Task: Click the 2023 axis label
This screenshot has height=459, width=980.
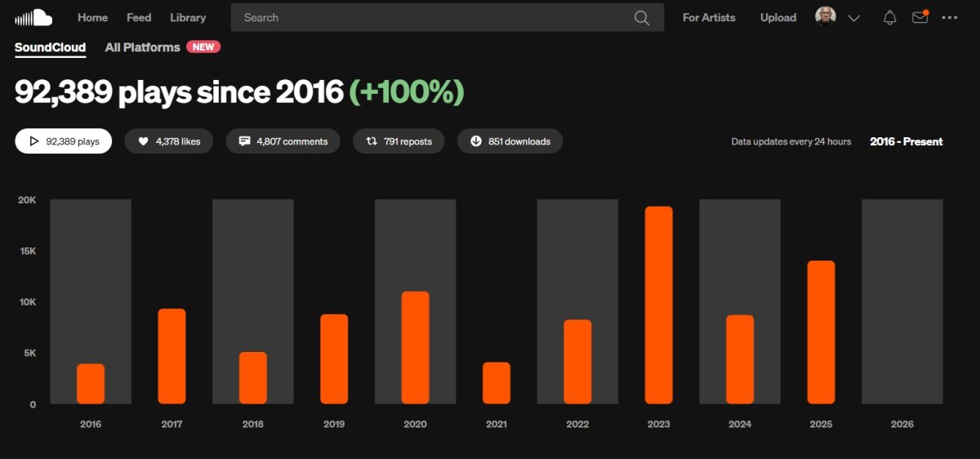Action: point(658,424)
